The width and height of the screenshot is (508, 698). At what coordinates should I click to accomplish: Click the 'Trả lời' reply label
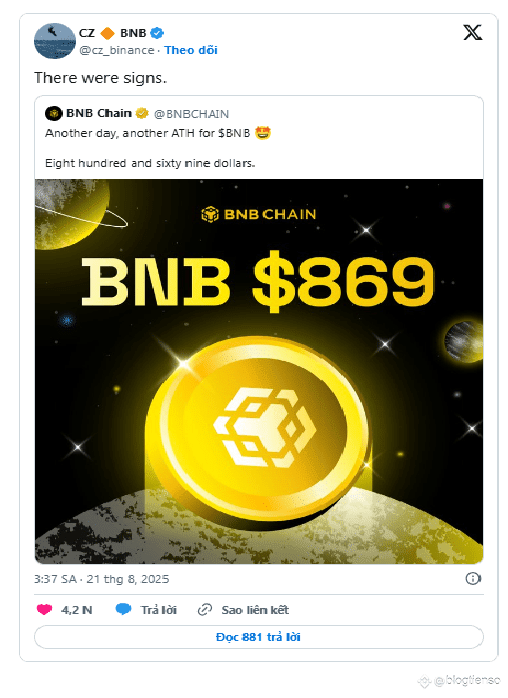coord(158,610)
